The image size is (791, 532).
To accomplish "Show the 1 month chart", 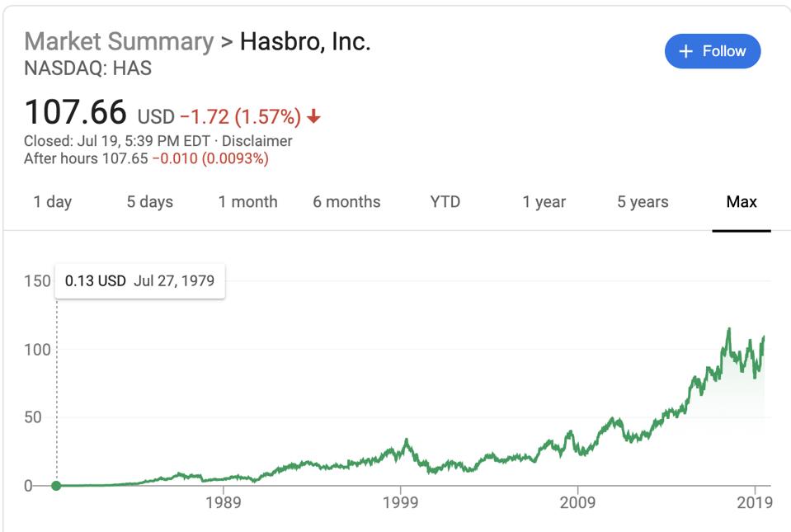I will [247, 202].
